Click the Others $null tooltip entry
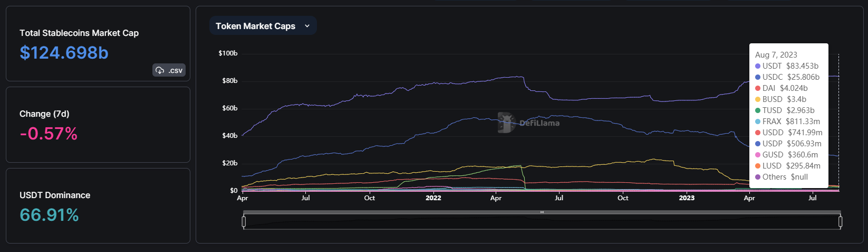 (782, 177)
